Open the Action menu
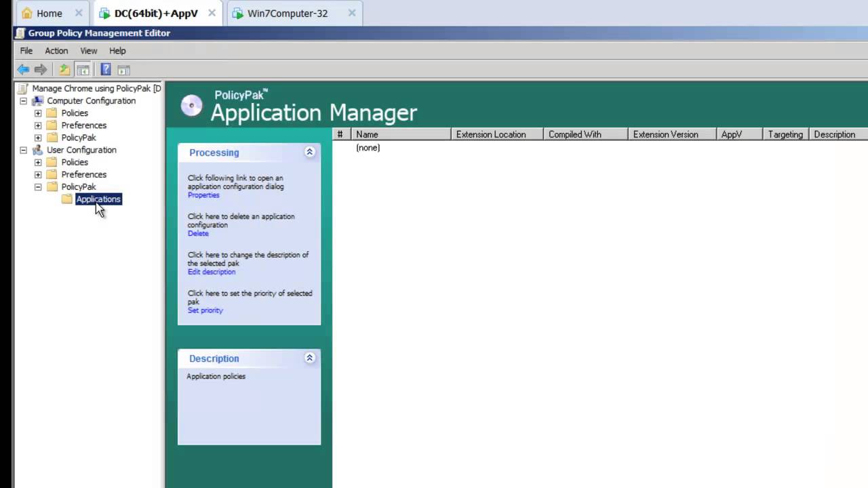The image size is (868, 488). (56, 51)
